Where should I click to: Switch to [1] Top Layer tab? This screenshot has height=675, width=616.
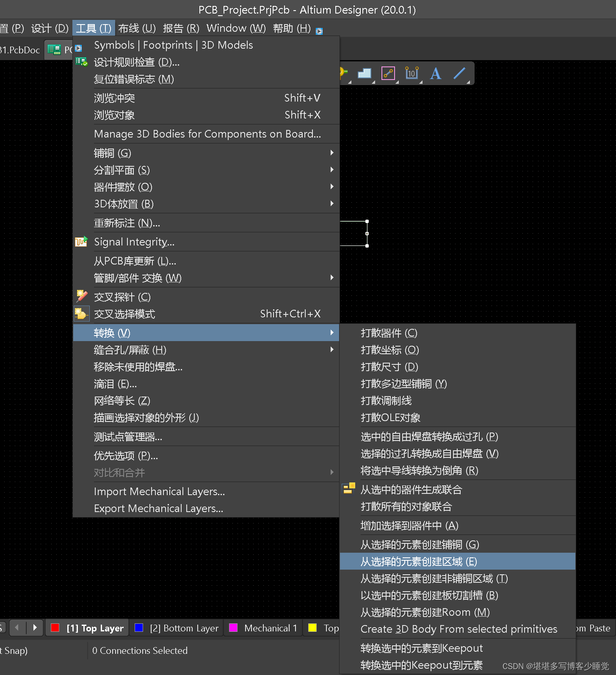pos(87,628)
